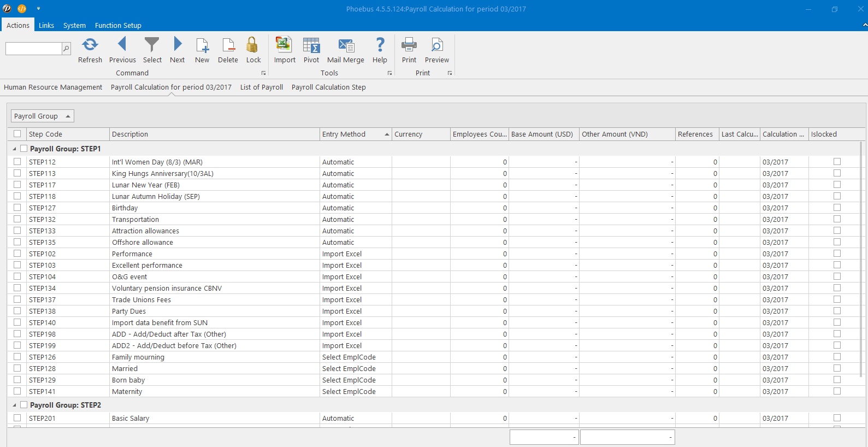Collapse the ribbon with the chevron

coord(865,25)
